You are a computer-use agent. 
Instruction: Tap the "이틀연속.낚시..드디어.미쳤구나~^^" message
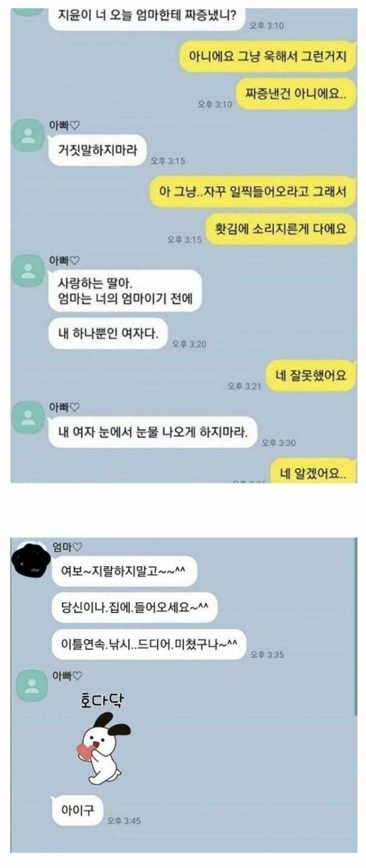(149, 644)
